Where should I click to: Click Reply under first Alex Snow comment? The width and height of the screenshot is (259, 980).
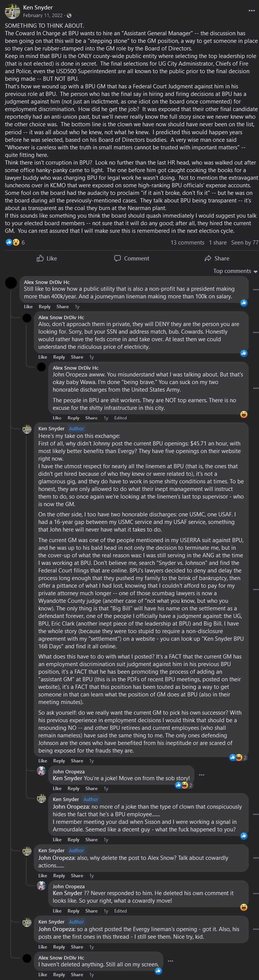click(x=44, y=307)
